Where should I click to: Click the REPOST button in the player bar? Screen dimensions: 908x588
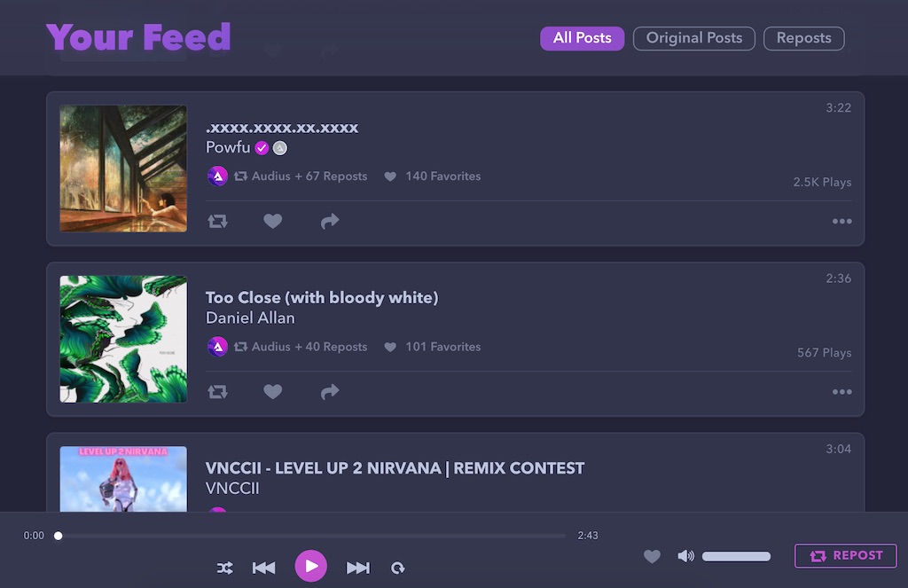pos(845,555)
